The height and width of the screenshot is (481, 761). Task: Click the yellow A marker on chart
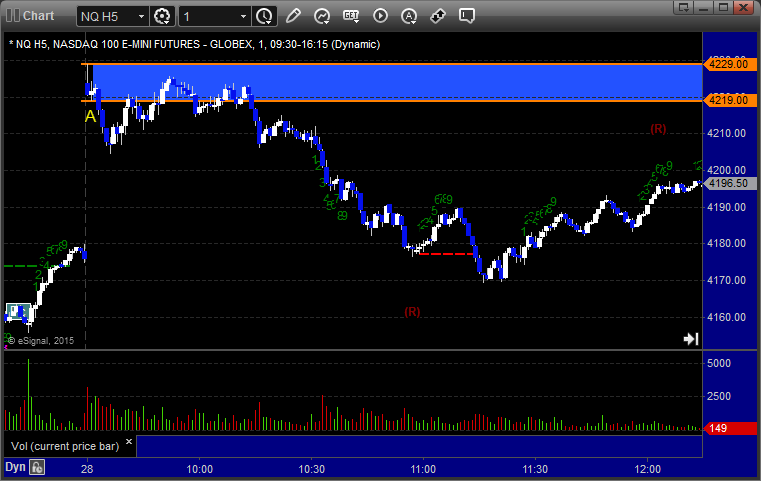coord(90,116)
